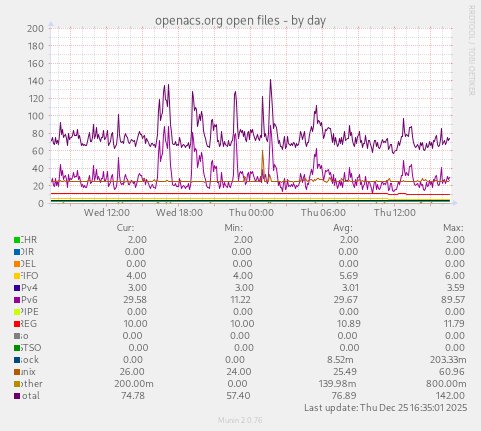
Task: Click the total legend purple swatch
Action: pos(17,396)
